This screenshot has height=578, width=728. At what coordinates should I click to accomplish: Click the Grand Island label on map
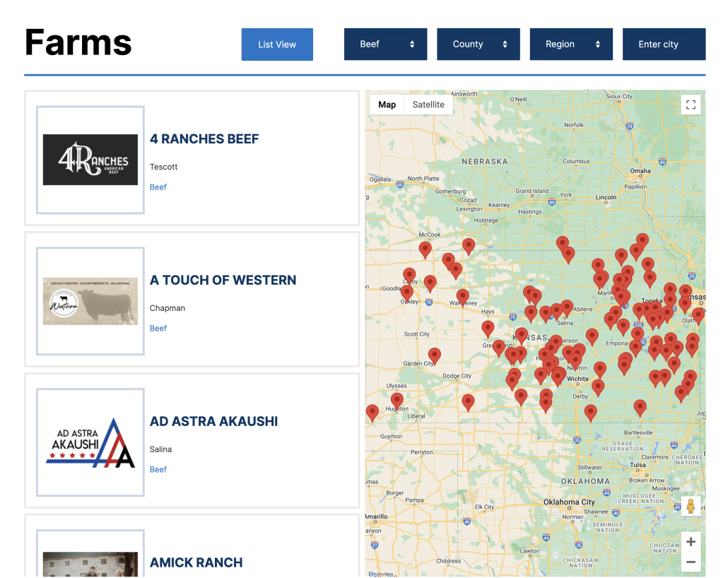(532, 191)
